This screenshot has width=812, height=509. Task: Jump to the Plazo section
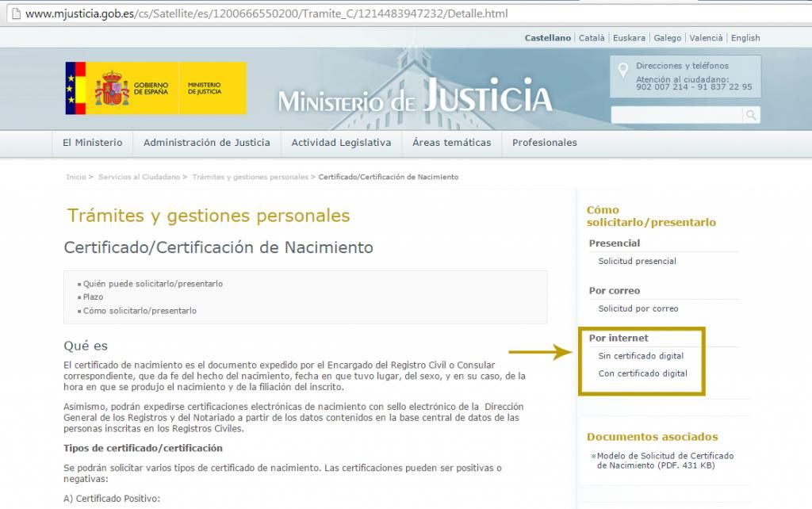coord(94,297)
